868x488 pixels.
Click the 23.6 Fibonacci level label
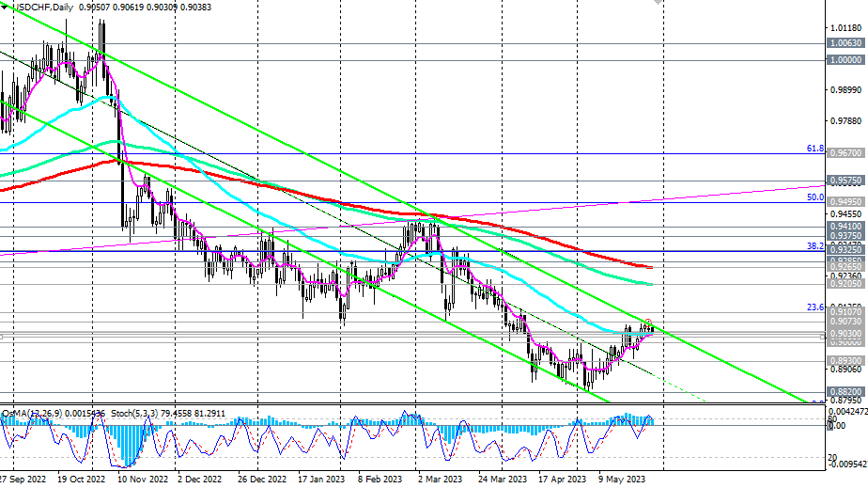[x=814, y=307]
